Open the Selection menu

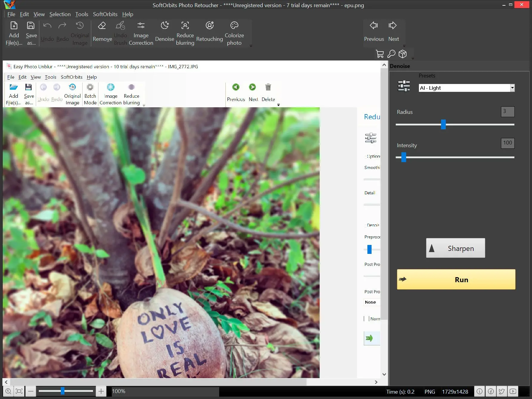[60, 14]
